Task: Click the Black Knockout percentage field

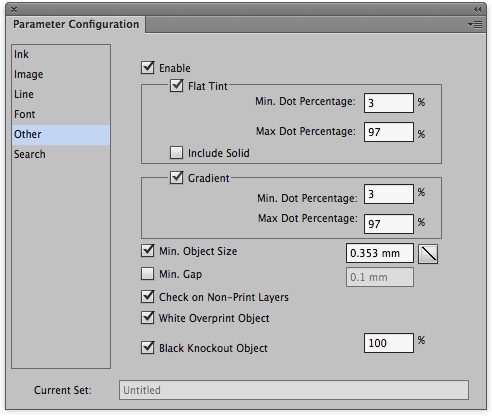Action: tap(389, 343)
